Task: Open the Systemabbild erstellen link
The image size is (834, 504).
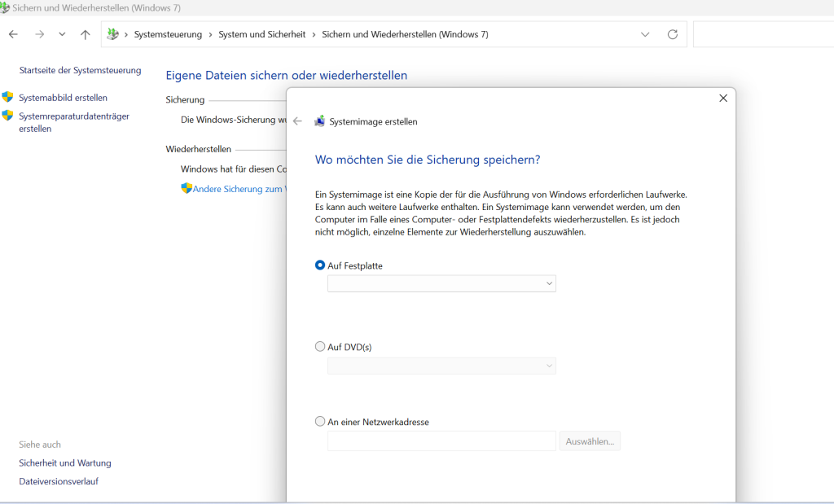Action: (64, 98)
